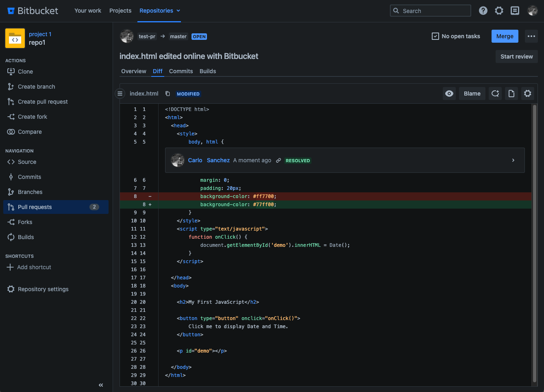Copy the index.html file path icon
Viewport: 544px width, 392px height.
[x=168, y=94]
